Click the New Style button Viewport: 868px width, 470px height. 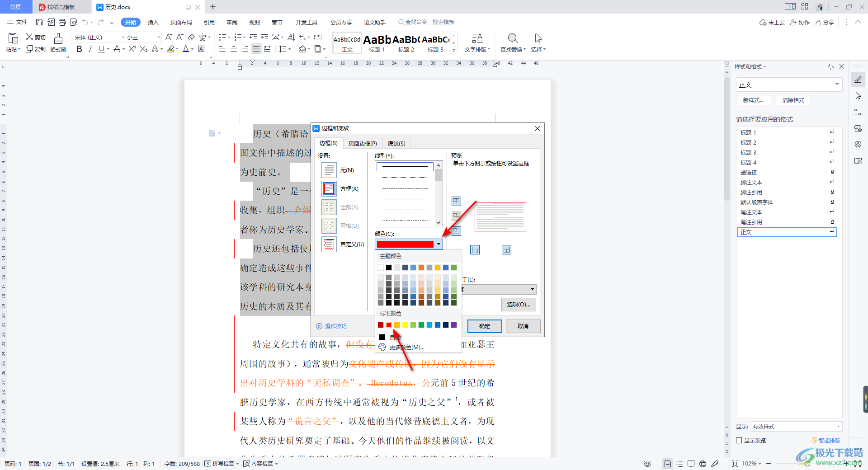[x=753, y=100]
